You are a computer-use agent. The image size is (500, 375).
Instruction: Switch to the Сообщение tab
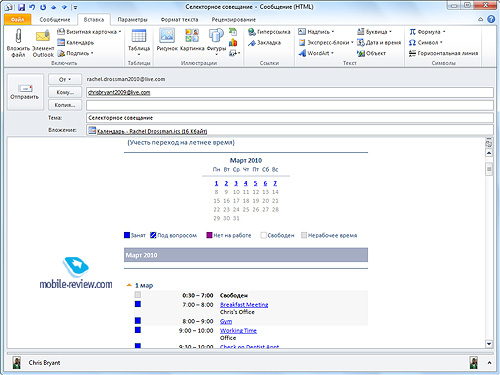(55, 20)
